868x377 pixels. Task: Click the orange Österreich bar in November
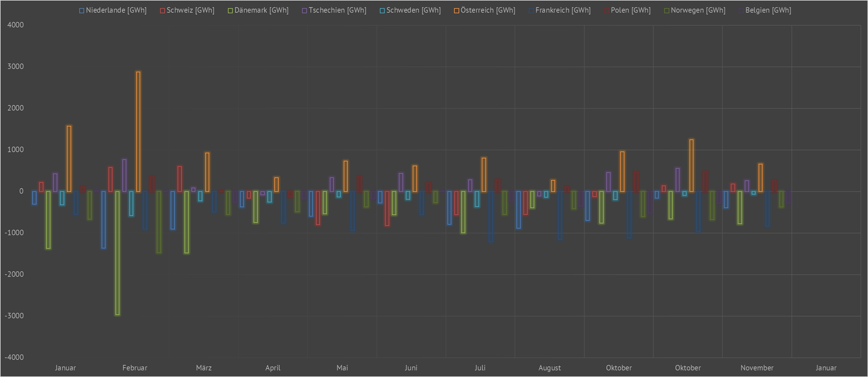click(761, 178)
